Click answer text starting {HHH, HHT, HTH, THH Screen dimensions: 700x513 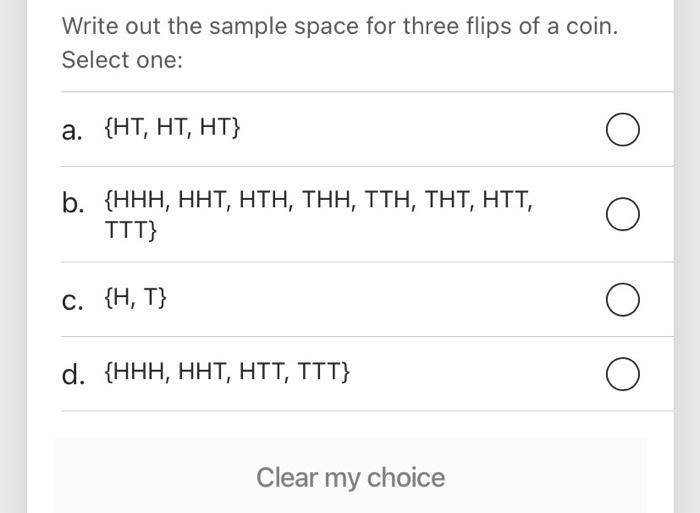coord(318,201)
